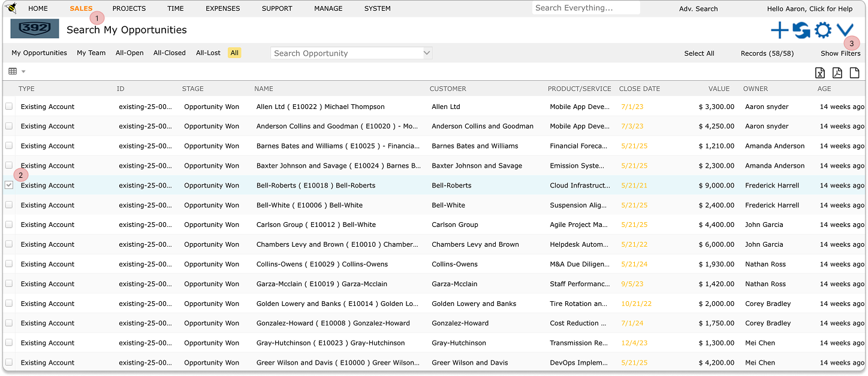Export the list to Excel
Image resolution: width=868 pixels, height=376 pixels.
[x=820, y=73]
